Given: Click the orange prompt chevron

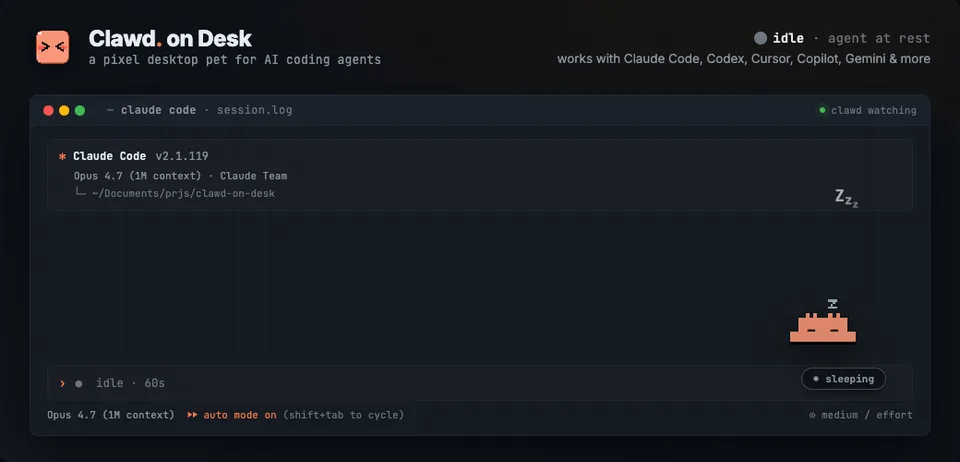Looking at the screenshot, I should pyautogui.click(x=62, y=383).
